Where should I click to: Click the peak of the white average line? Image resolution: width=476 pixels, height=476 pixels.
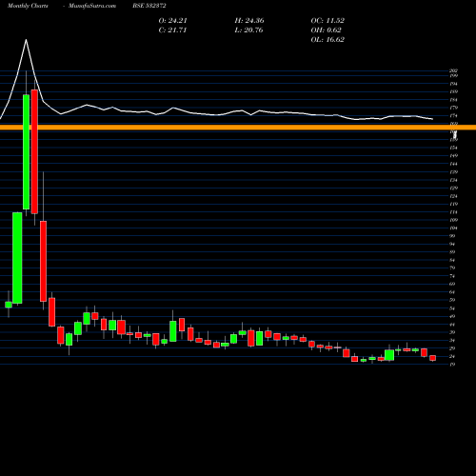click(x=26, y=40)
